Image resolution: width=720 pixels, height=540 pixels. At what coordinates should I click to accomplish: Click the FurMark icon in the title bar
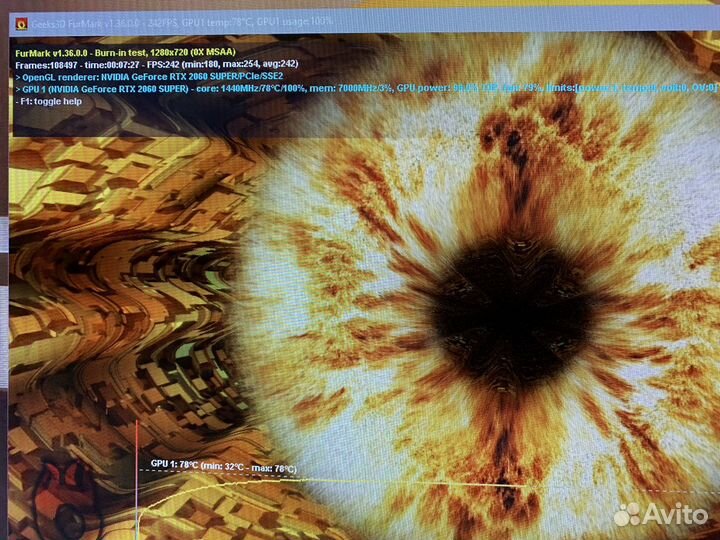coord(22,23)
